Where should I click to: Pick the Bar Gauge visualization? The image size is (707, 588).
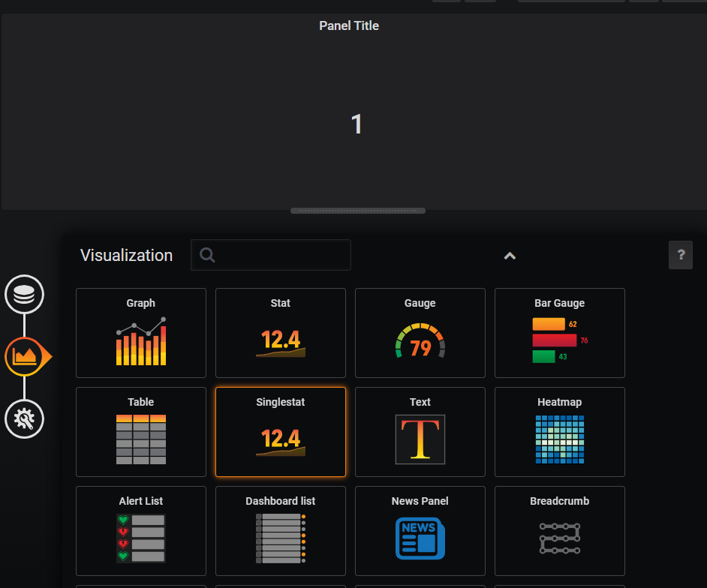click(560, 333)
